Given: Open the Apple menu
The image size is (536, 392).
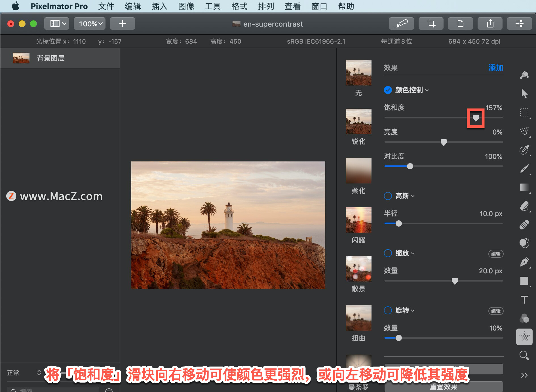Looking at the screenshot, I should [x=15, y=6].
